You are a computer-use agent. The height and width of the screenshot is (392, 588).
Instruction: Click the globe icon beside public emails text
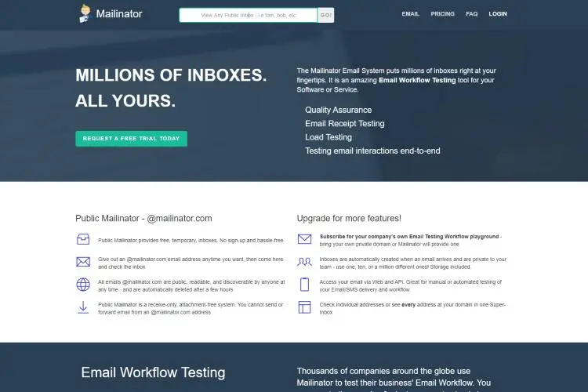(x=83, y=285)
